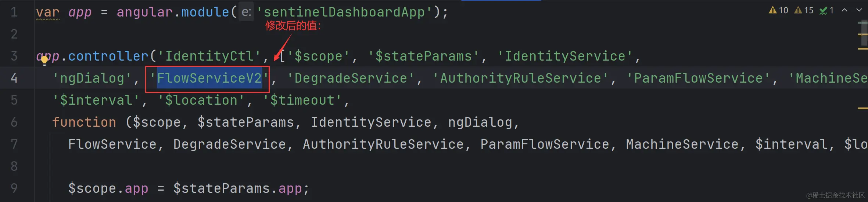The image size is (868, 202).
Task: Click the 'ParamFlowService' string on line 4
Action: point(698,78)
